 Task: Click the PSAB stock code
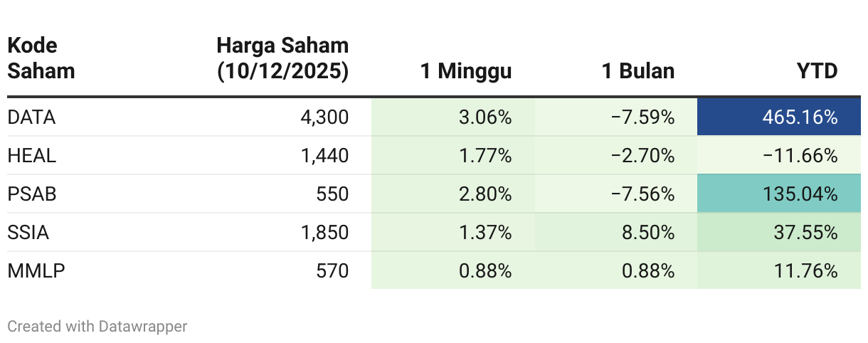[x=31, y=194]
